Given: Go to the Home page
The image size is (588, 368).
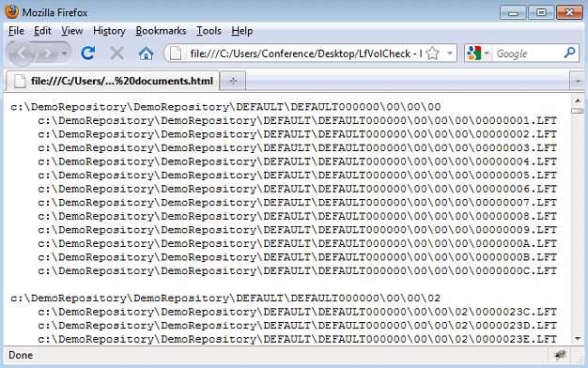Looking at the screenshot, I should [x=146, y=54].
